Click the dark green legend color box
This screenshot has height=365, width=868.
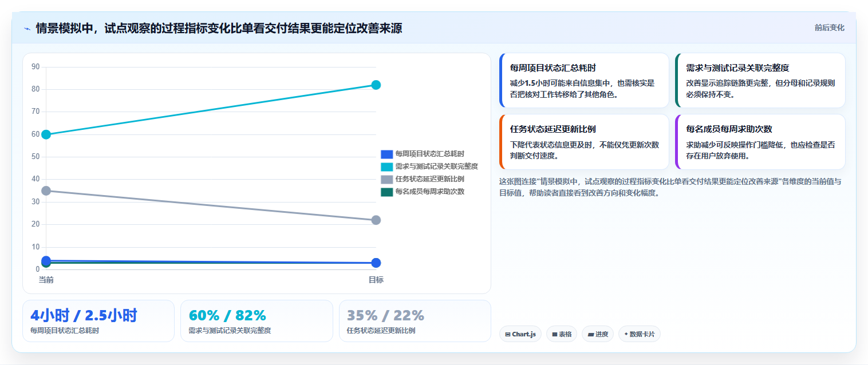pos(386,192)
